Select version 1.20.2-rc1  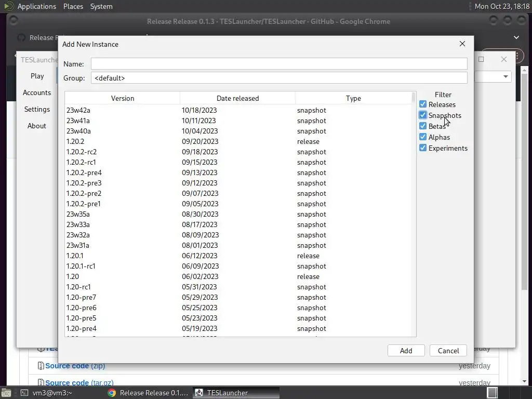(x=238, y=162)
